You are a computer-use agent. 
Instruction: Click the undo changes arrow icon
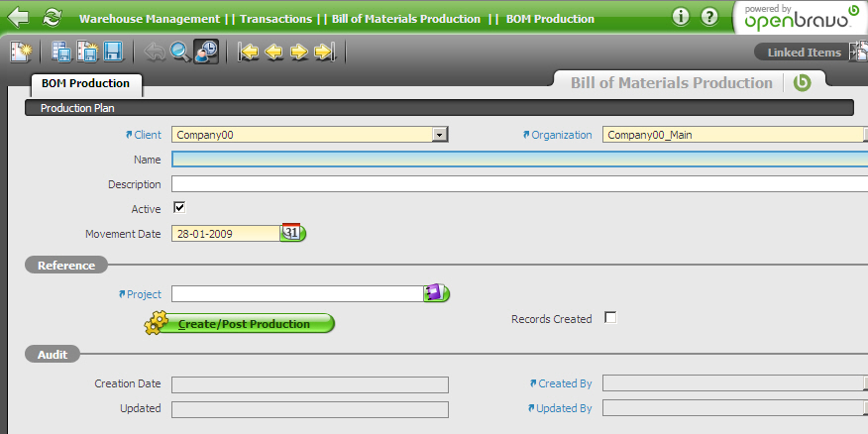point(155,53)
